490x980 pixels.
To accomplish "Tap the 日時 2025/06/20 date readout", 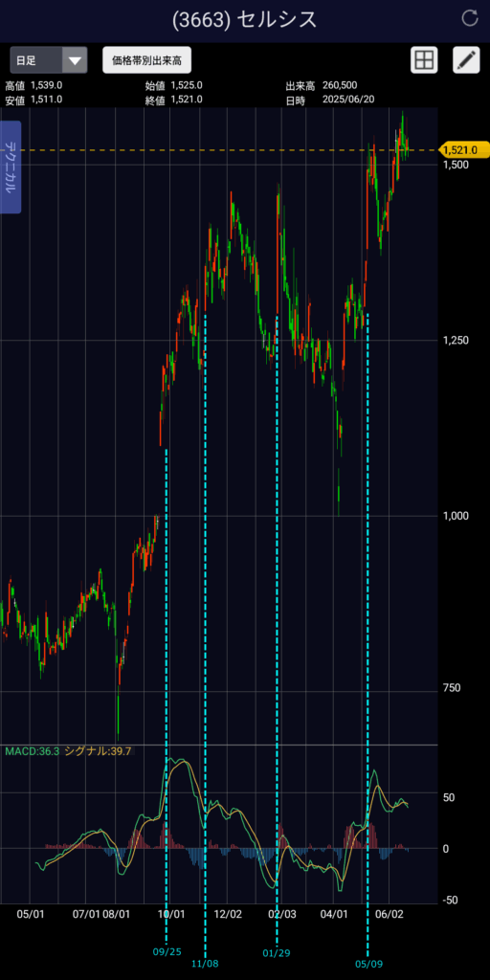I will (x=330, y=100).
